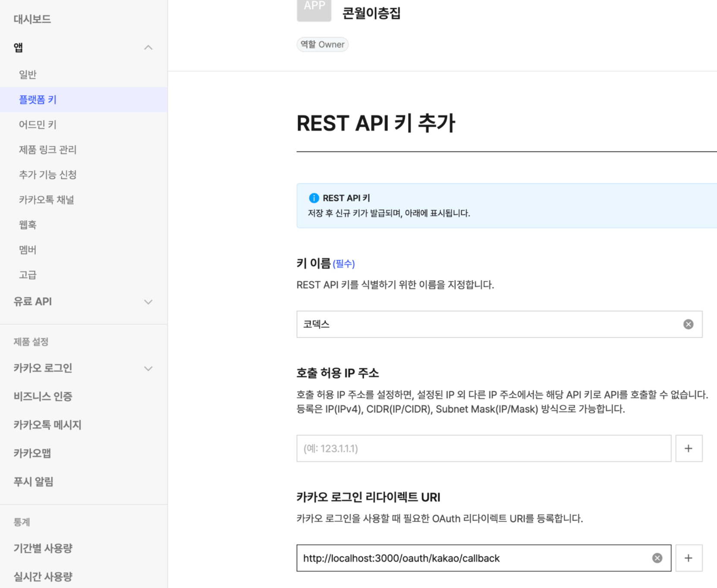Click the 역할 Owner badge
Screen dimensions: 717x588
tap(322, 44)
